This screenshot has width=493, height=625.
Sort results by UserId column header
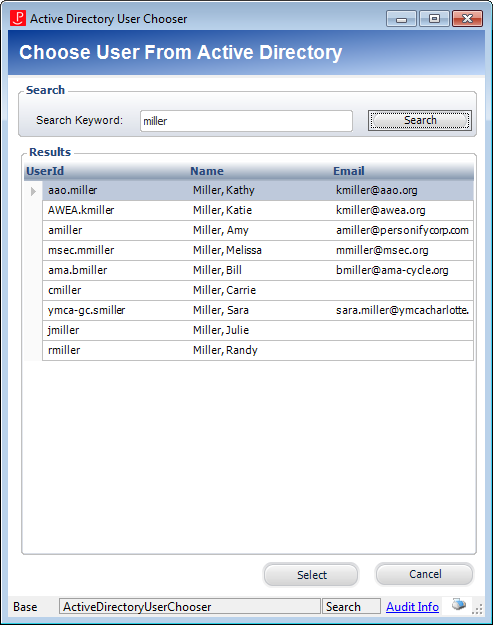45,171
